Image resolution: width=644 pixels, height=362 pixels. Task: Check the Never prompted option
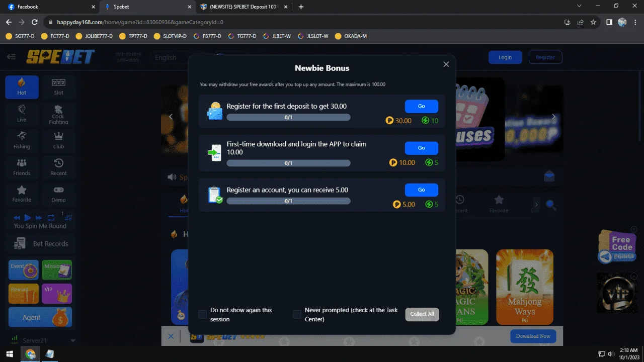[x=297, y=314]
